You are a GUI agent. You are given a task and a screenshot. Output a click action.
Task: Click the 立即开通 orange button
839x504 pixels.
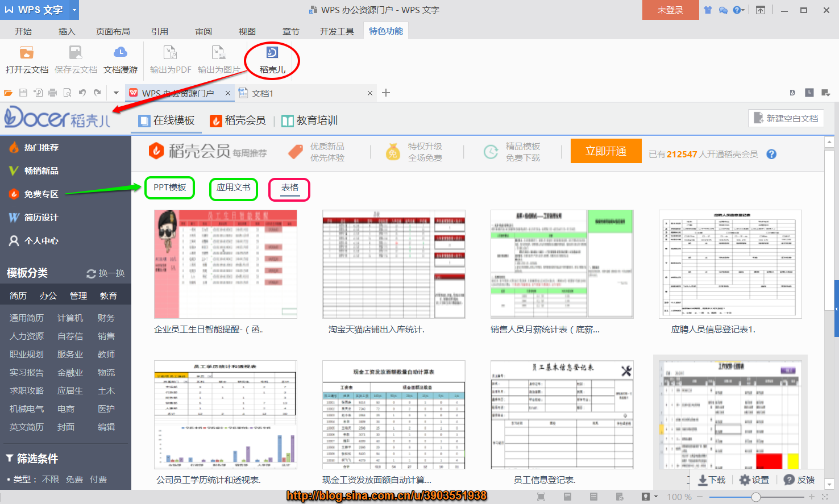pyautogui.click(x=606, y=151)
